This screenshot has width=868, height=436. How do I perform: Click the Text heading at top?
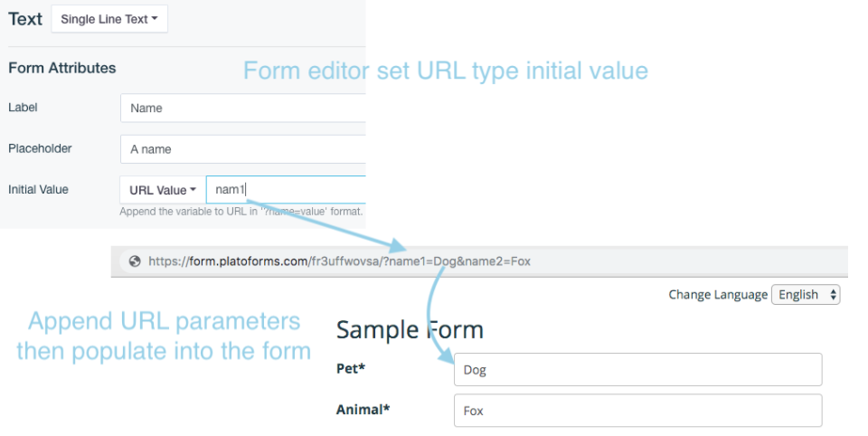(x=25, y=19)
